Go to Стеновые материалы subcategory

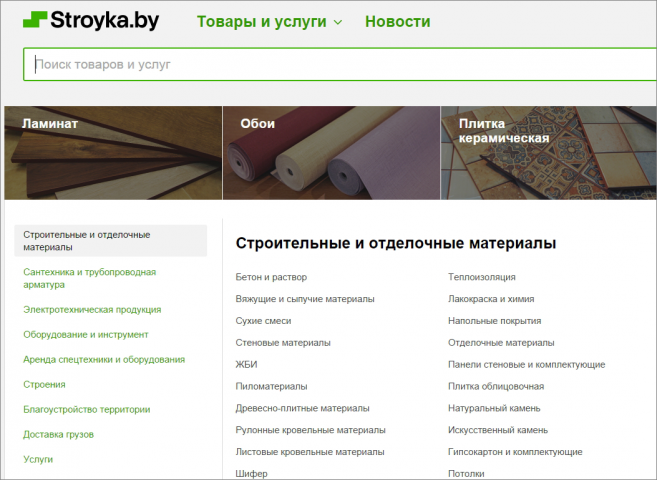click(x=283, y=343)
